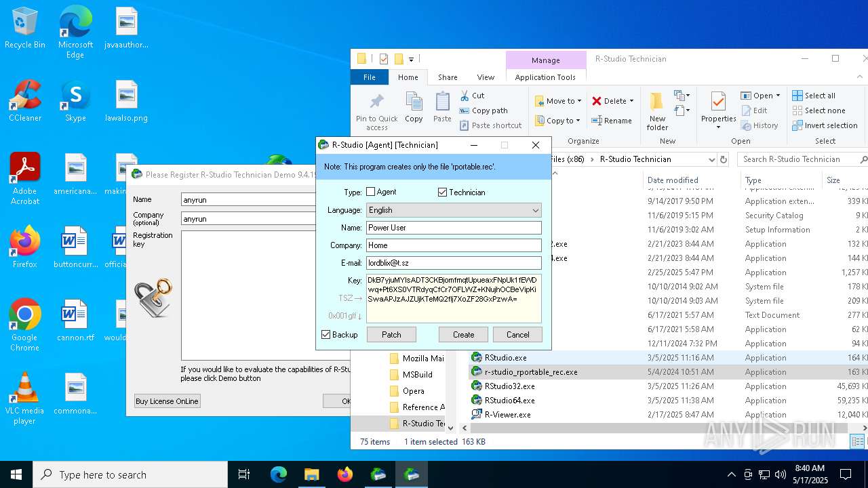Open Task View on the taskbar
This screenshot has height=488, width=868.
click(x=244, y=474)
